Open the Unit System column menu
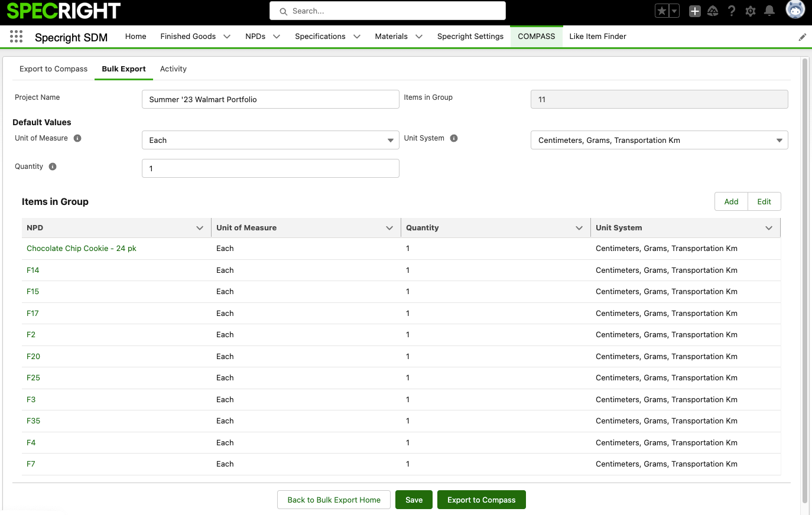812x515 pixels. point(769,228)
